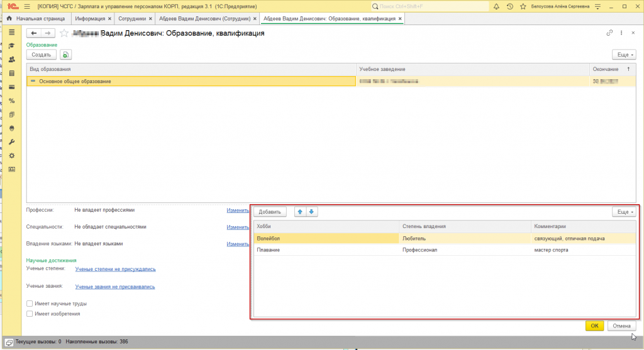The image size is (644, 350).
Task: Click 'Изменить' link for Владение языками
Action: pyautogui.click(x=238, y=244)
